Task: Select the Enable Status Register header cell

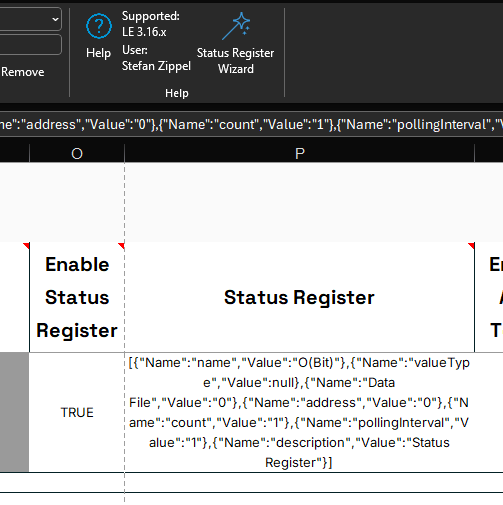Action: coord(77,297)
